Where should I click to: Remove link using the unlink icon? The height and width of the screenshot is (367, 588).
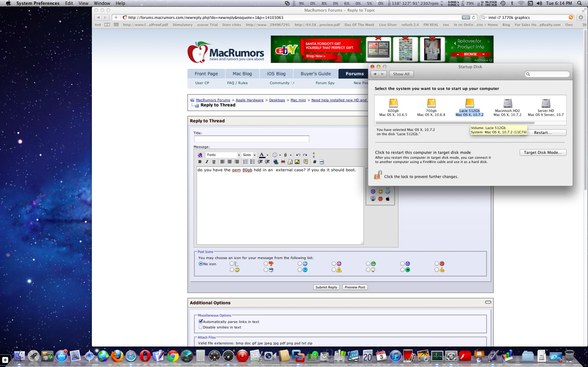(x=283, y=162)
